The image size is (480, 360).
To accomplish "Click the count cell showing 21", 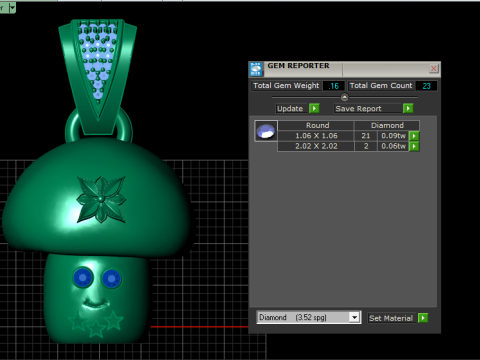I will point(366,136).
